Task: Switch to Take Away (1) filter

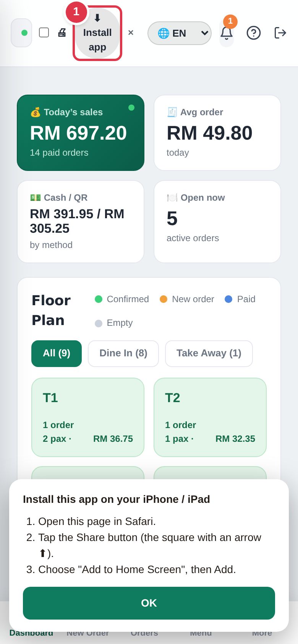Action: [209, 354]
